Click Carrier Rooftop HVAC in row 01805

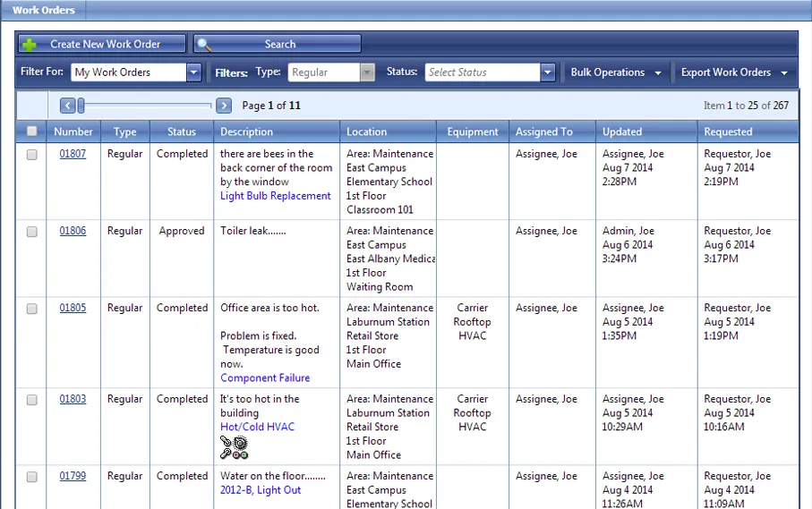[x=473, y=322]
